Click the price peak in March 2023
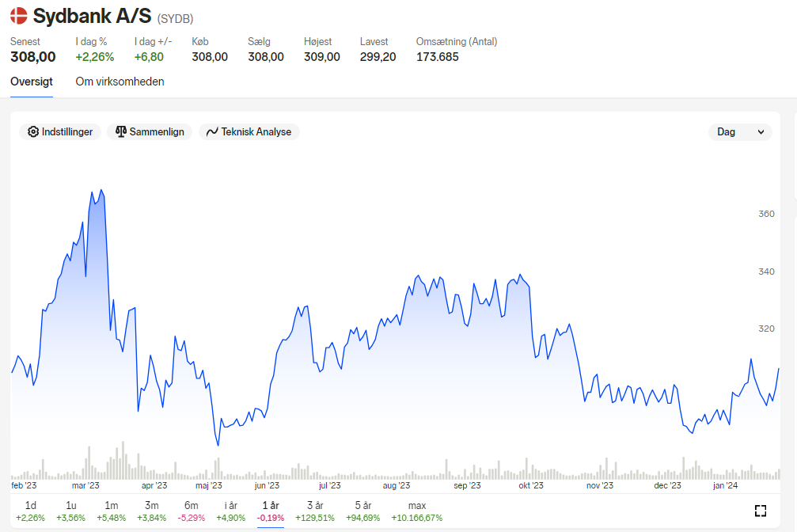This screenshot has height=532, width=797. [101, 190]
